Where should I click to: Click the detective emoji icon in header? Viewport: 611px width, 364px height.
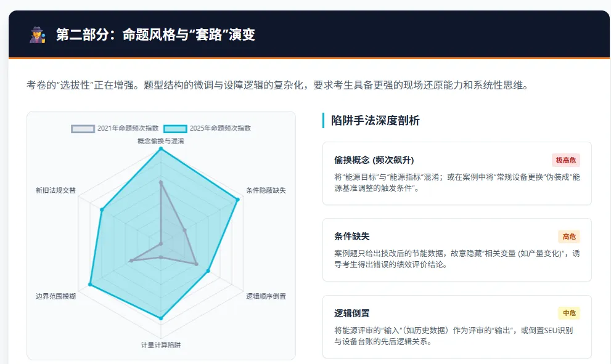[38, 34]
